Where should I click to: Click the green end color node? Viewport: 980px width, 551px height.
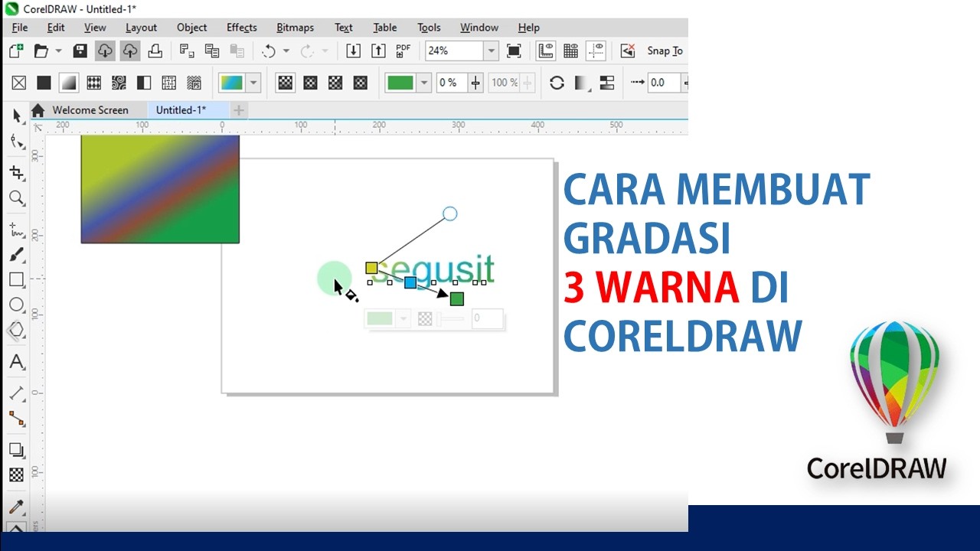[457, 298]
